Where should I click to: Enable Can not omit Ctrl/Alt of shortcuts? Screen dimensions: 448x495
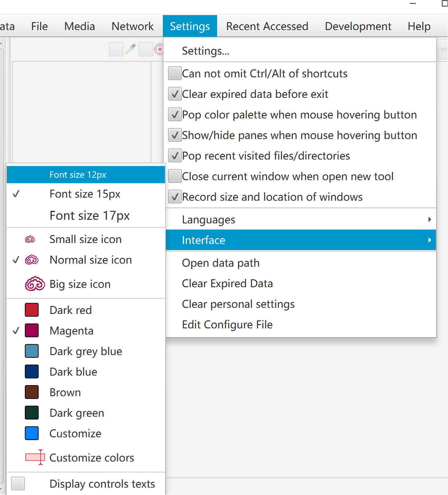point(175,74)
